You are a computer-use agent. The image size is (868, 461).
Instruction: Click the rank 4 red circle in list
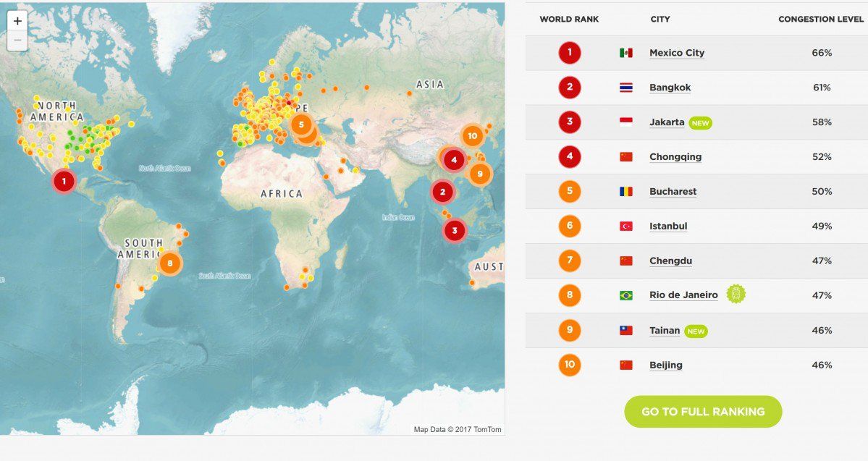[x=570, y=156]
